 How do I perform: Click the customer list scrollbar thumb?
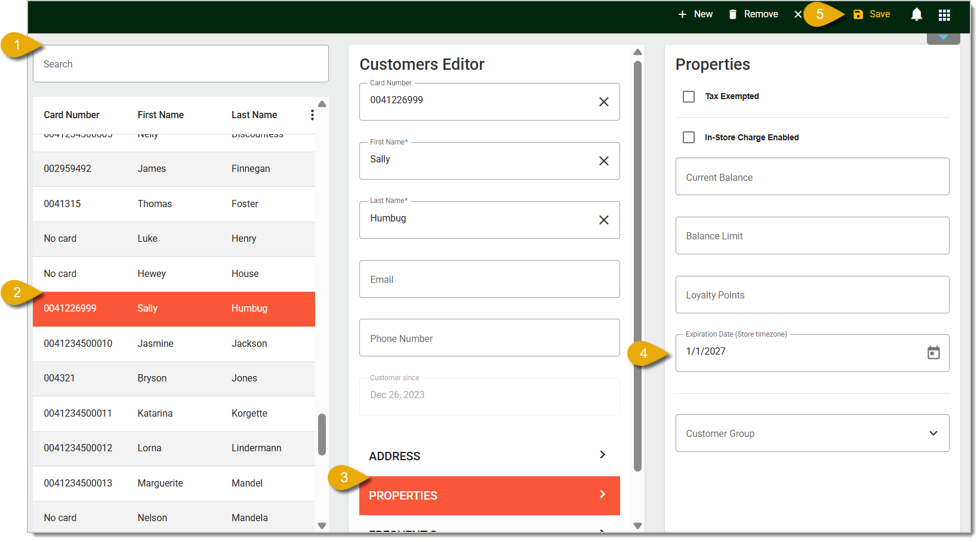(x=322, y=435)
